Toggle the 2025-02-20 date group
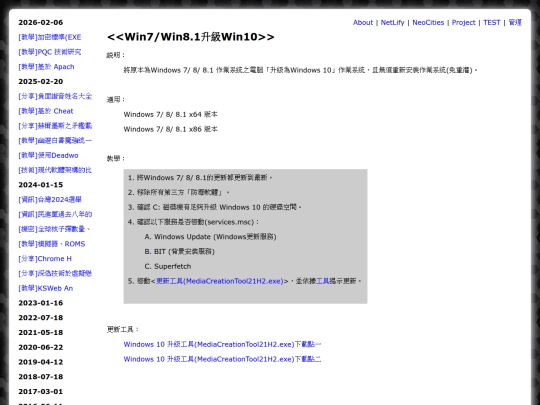 pos(41,82)
